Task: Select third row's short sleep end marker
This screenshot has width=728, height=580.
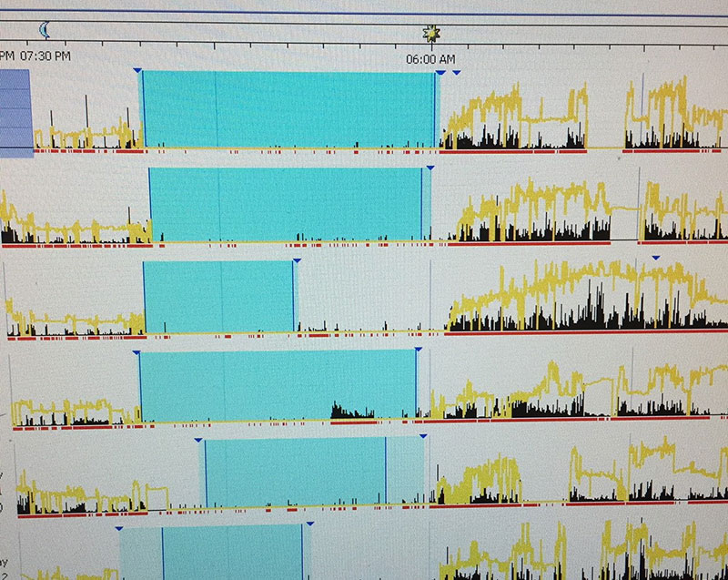Action: coord(298,260)
